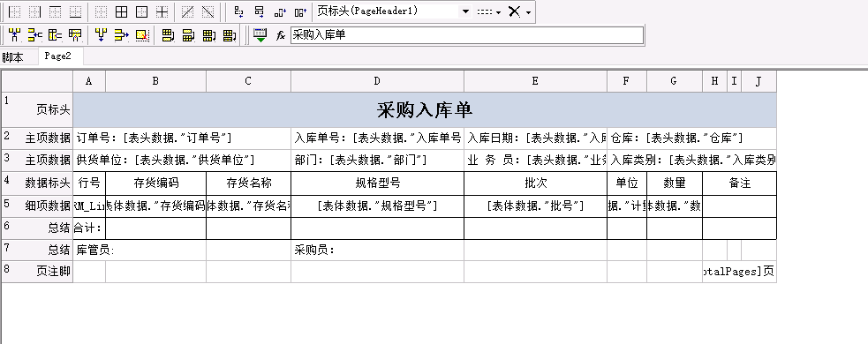Select column B header
Viewport: 868px width, 344px height.
[156, 81]
